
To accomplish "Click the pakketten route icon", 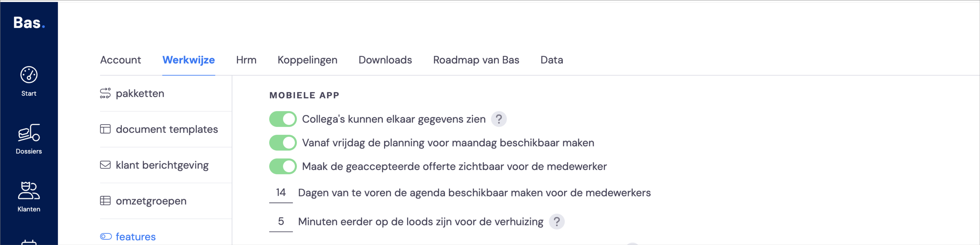I will (x=105, y=93).
